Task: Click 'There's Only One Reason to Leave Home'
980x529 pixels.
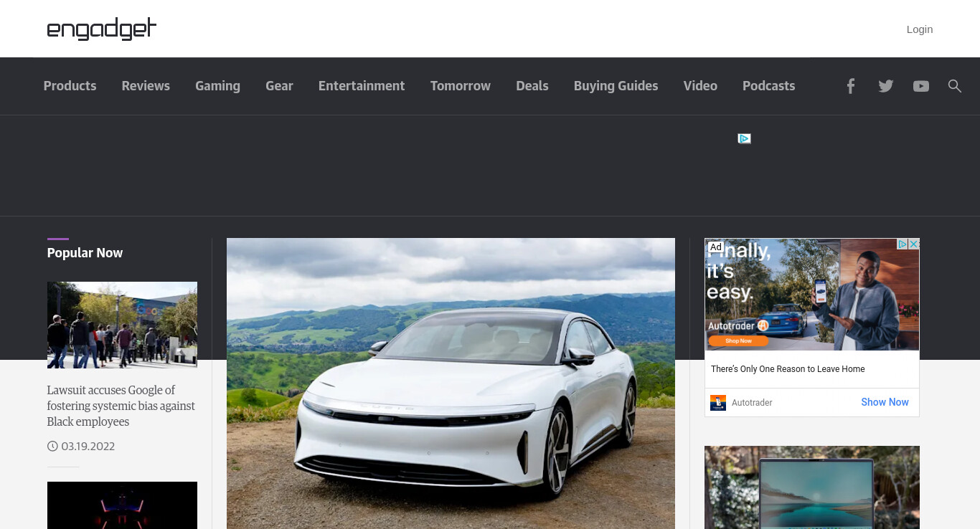Action: pyautogui.click(x=788, y=369)
